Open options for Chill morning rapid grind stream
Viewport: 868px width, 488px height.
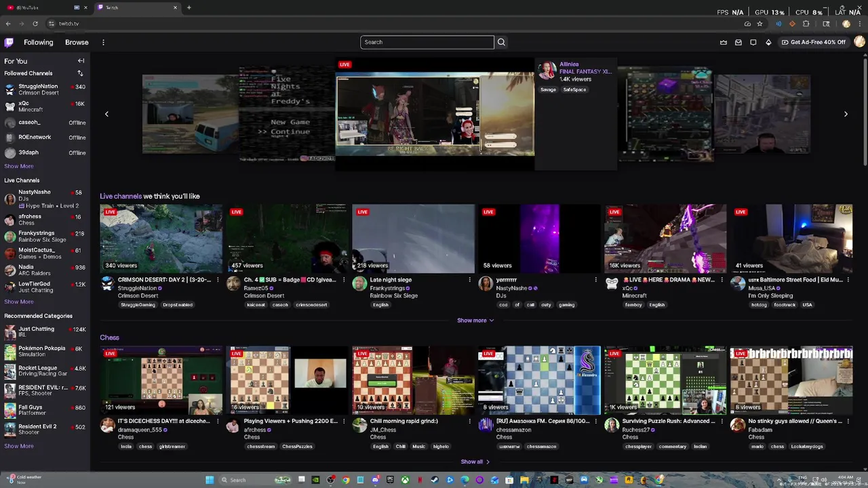(x=469, y=421)
